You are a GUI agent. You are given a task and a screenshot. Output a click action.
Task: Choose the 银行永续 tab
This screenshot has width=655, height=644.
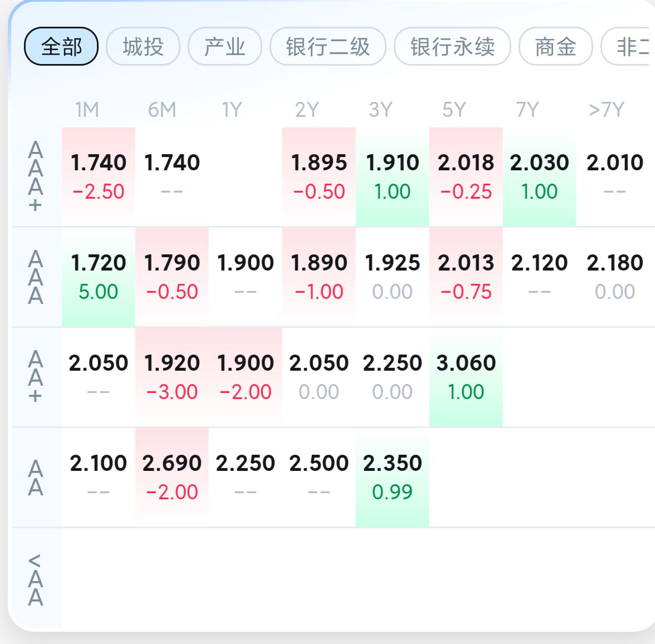click(x=452, y=46)
